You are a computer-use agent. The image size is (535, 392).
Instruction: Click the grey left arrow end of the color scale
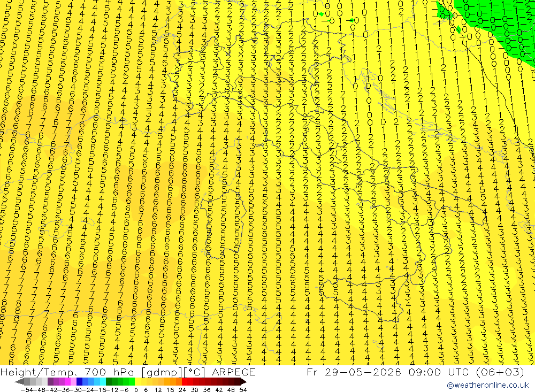[x=19, y=382]
